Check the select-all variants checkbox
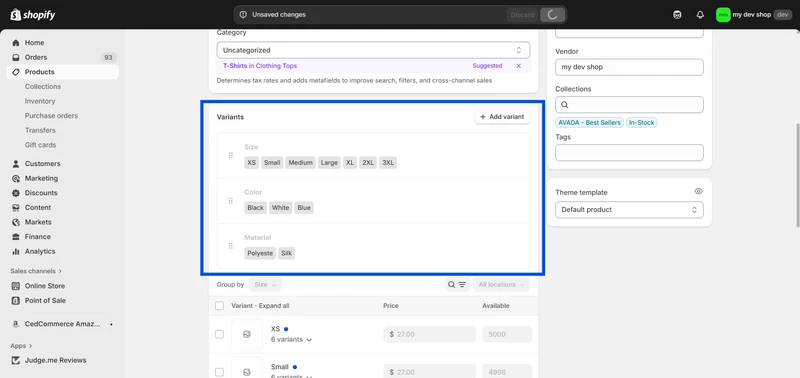800x378 pixels. [x=219, y=306]
